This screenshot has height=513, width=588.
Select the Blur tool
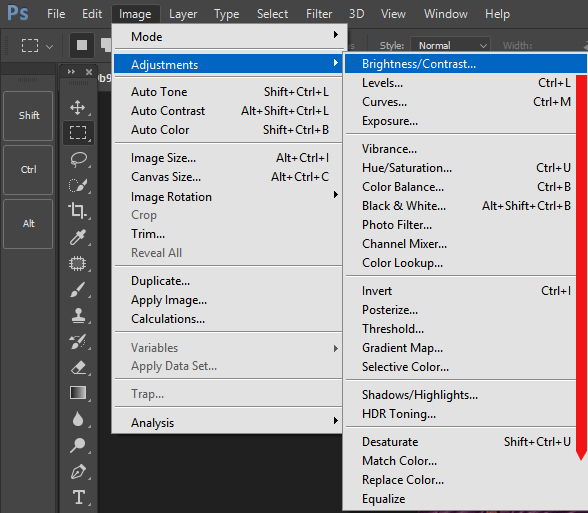(78, 419)
